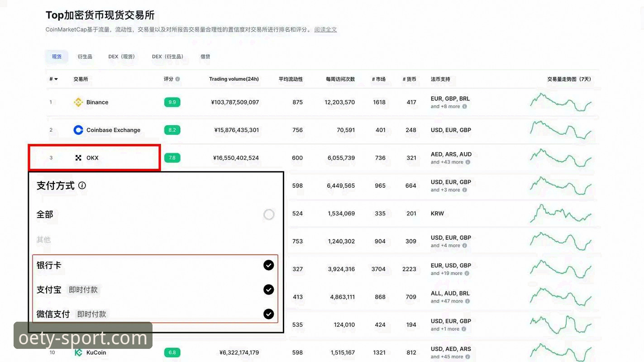Viewport: 644px width, 362px height.
Task: Sort by 平均流动性 column header
Action: [x=291, y=79]
